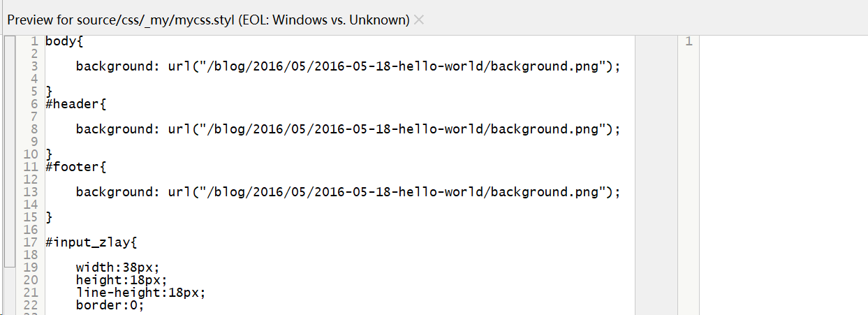Place cursor in the empty right editor pane
The image size is (868, 315).
click(x=784, y=175)
